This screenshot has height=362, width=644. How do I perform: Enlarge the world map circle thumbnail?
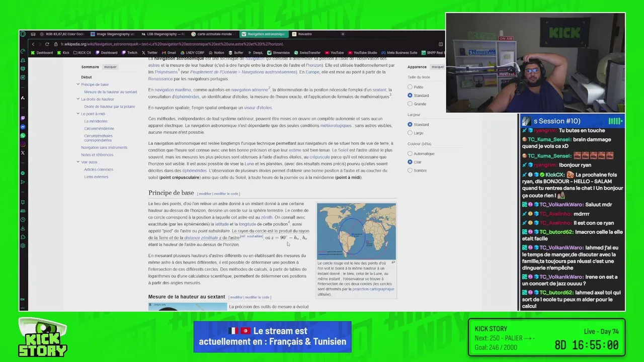coord(356,231)
